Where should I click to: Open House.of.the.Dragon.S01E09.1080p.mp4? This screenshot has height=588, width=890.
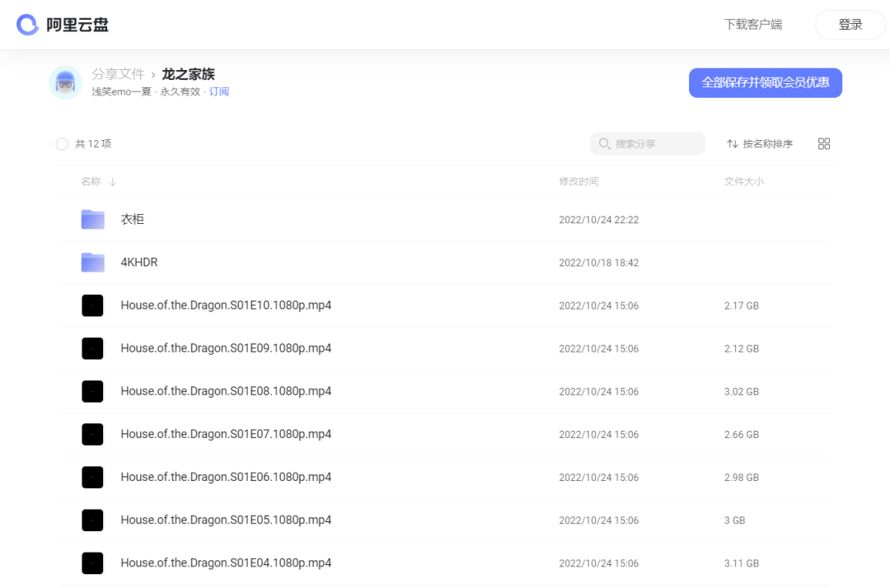tap(226, 348)
